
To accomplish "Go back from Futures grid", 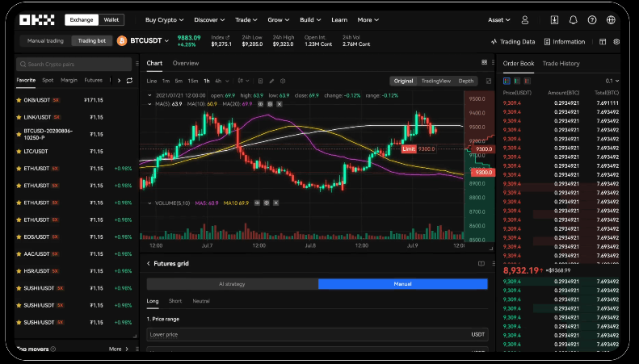I will 149,263.
